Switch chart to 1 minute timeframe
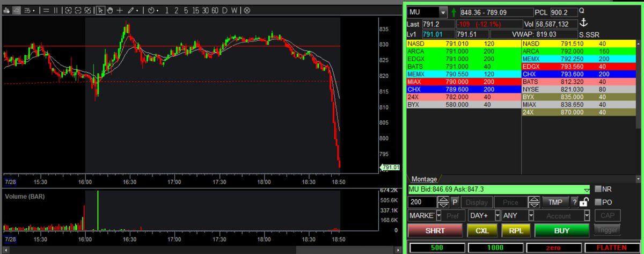The image size is (644, 254). 167,10
